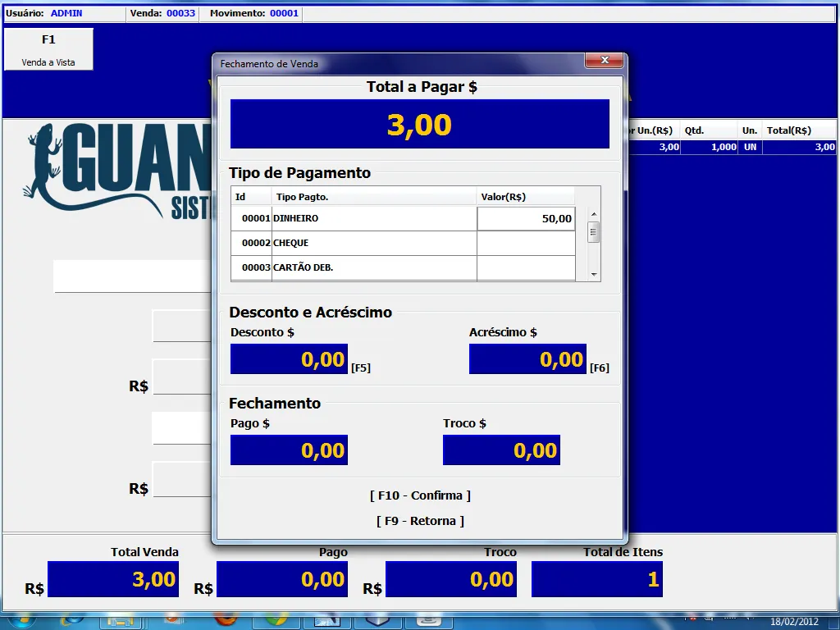Image resolution: width=840 pixels, height=630 pixels.
Task: Click the payment list scrollbar thumb
Action: pos(594,232)
